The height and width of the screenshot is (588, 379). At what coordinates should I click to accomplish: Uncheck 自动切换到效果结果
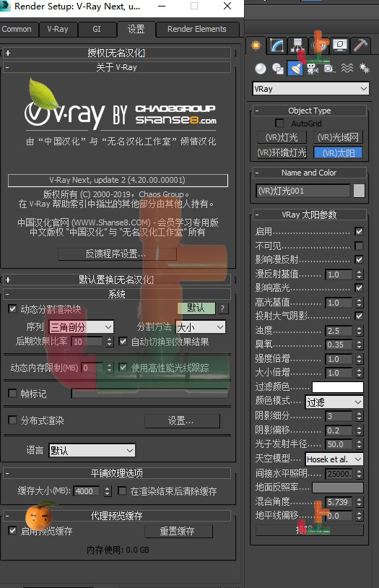[x=123, y=341]
